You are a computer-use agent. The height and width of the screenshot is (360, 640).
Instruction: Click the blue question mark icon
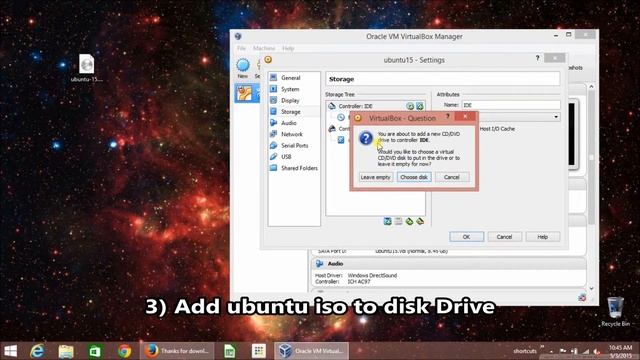pos(366,138)
